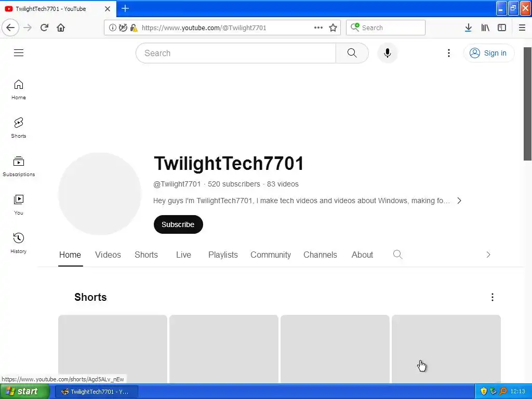Close the TwilightTech7701 YouTube tab
This screenshot has height=399, width=532.
pos(108,9)
